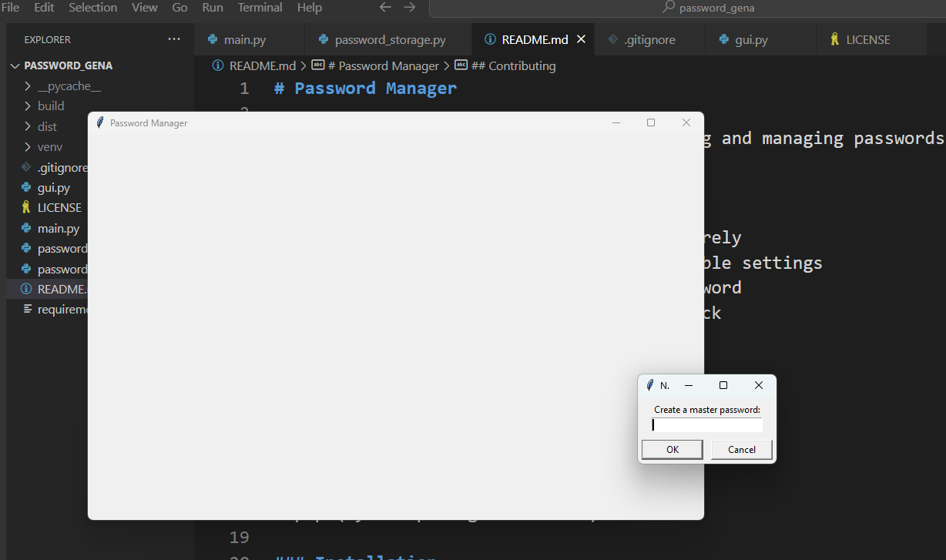946x560 pixels.
Task: Open the requirements file in Explorer
Action: pos(54,309)
